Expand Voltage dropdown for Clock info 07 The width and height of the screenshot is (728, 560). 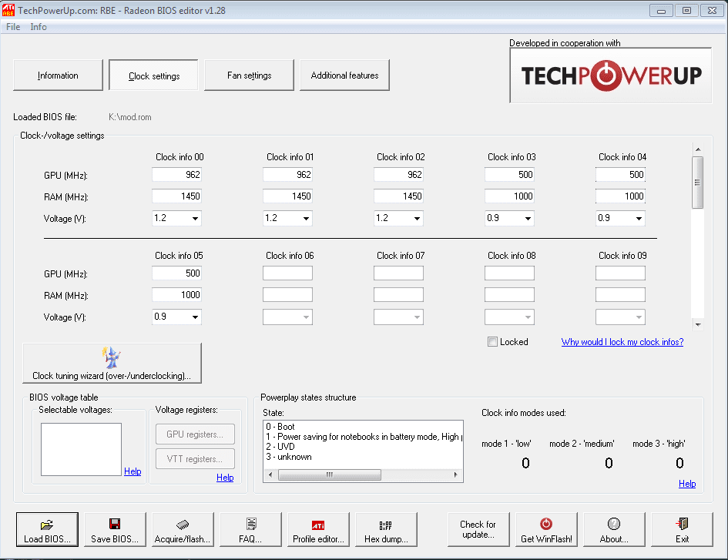[417, 317]
